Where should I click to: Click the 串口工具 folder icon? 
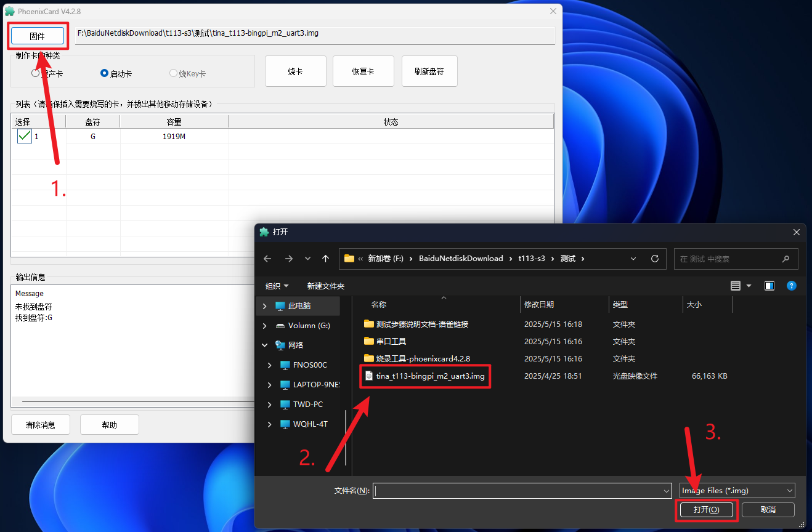369,341
